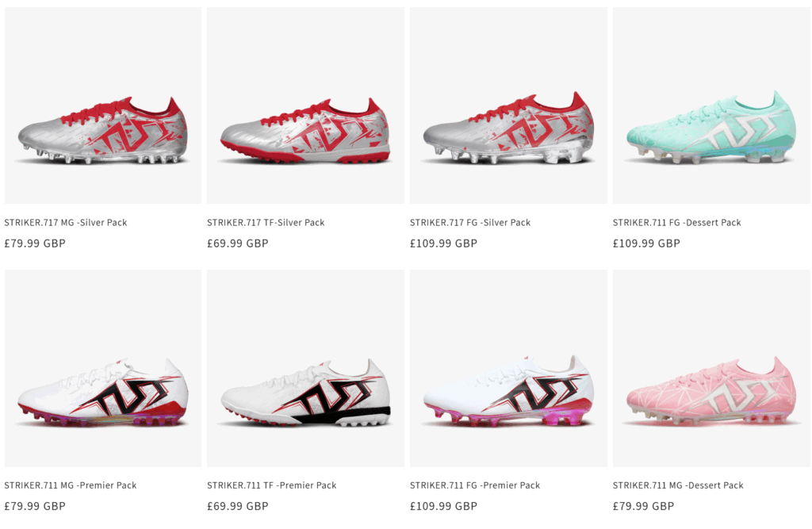812x529 pixels.
Task: Open the pink STRIKER.711 MG Dessert Pack image
Action: click(x=711, y=368)
